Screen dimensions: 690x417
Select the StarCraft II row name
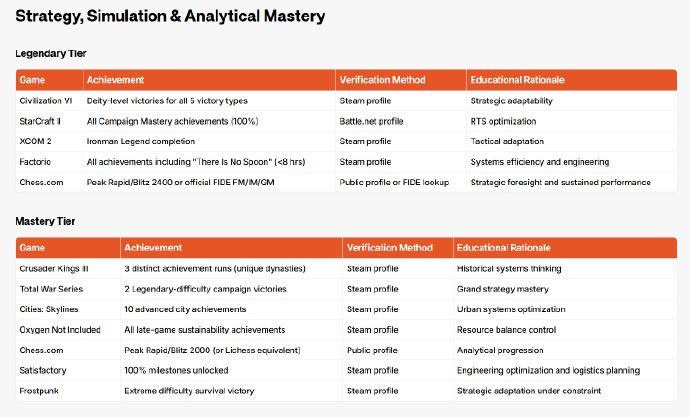(x=40, y=121)
